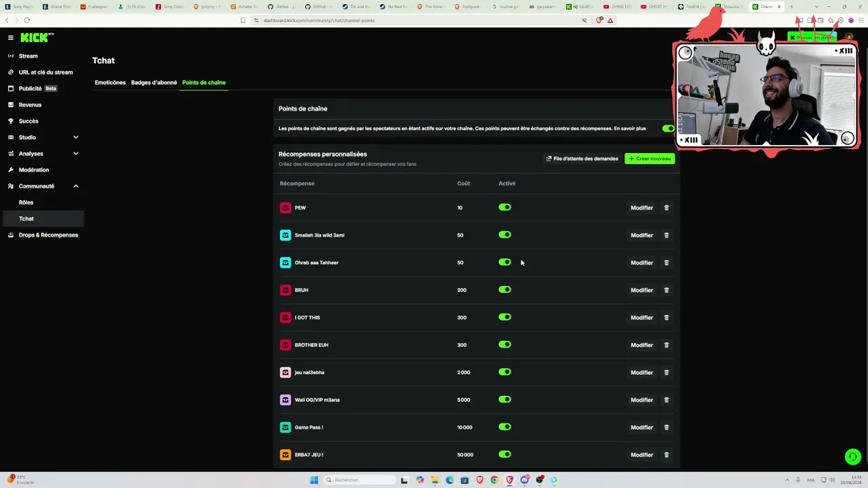
Task: Click the En savoir plus link
Action: coord(630,129)
